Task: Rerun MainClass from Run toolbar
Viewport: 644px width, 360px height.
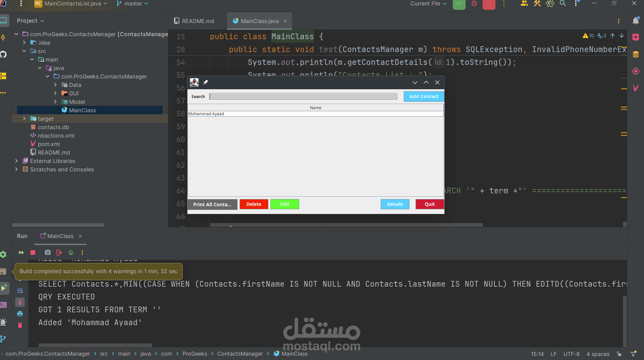Action: (21, 253)
